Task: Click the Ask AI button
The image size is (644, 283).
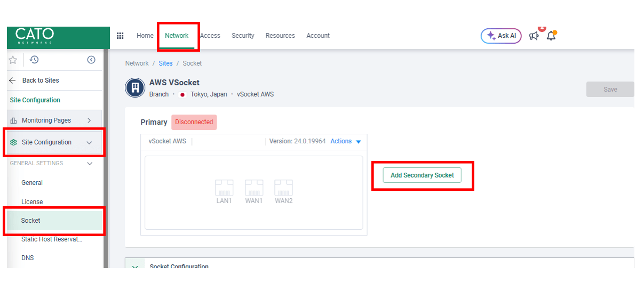Action: [501, 36]
